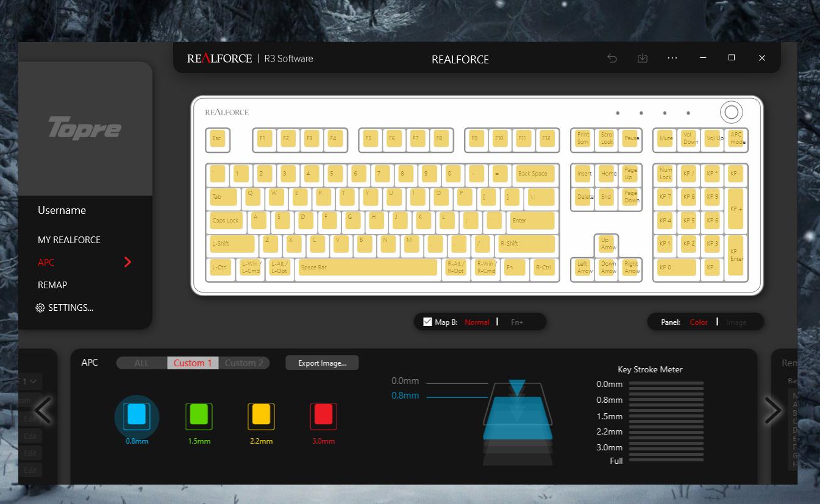Click the Esc key on keyboard layout

[x=218, y=139]
